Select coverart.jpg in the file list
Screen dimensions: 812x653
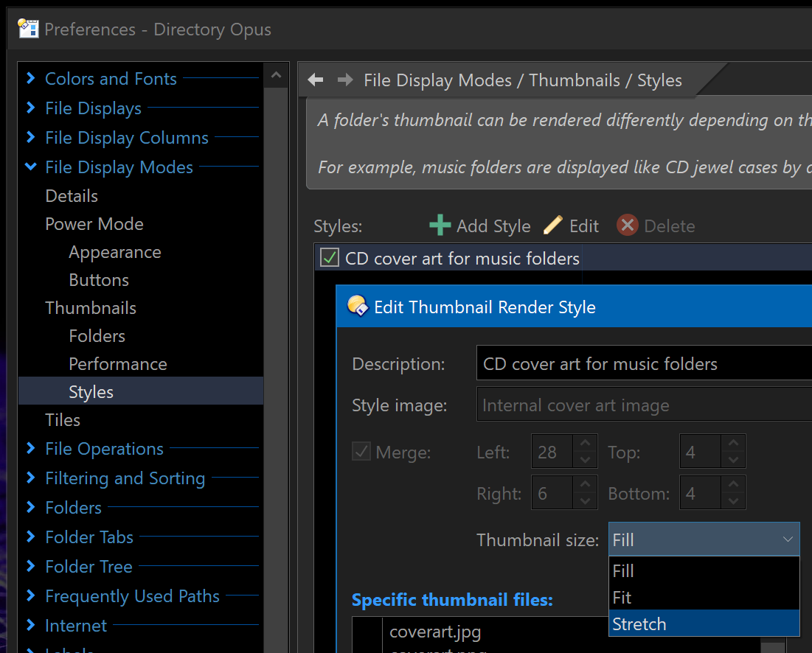pos(435,632)
